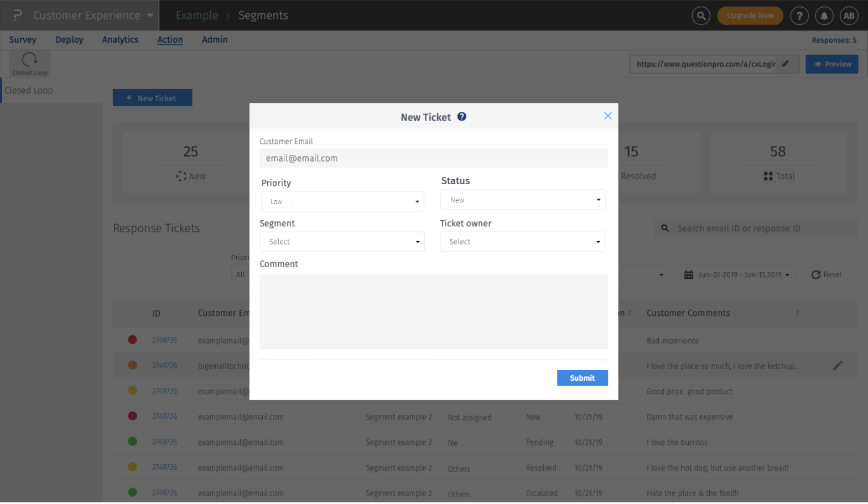Open the Priority All filter dropdown
868x504 pixels.
point(240,275)
